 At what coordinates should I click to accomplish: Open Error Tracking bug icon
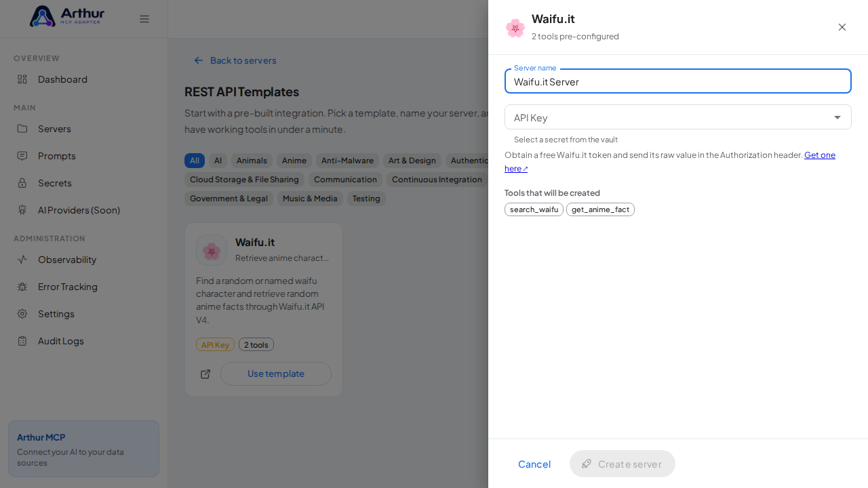(x=22, y=287)
